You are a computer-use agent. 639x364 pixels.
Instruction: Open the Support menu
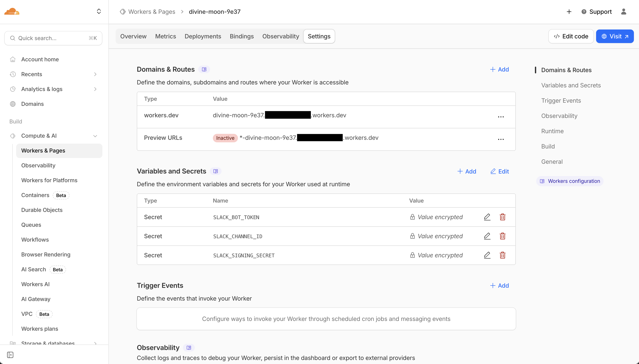point(597,11)
